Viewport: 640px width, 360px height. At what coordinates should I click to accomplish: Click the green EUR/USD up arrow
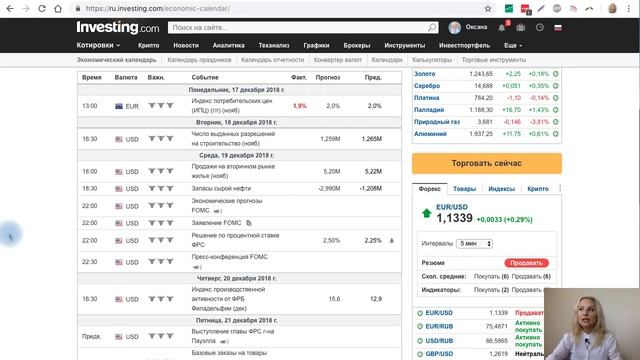(427, 213)
